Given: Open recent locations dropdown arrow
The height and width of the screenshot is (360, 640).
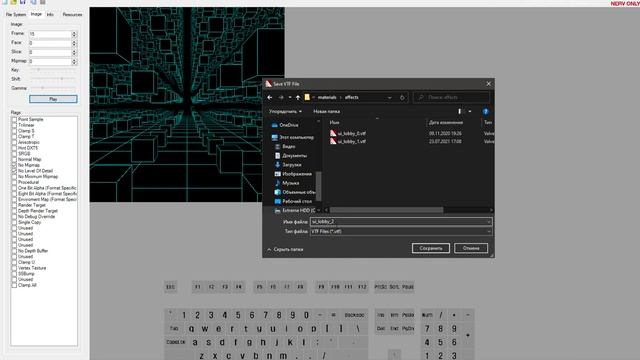Looking at the screenshot, I should [290, 98].
